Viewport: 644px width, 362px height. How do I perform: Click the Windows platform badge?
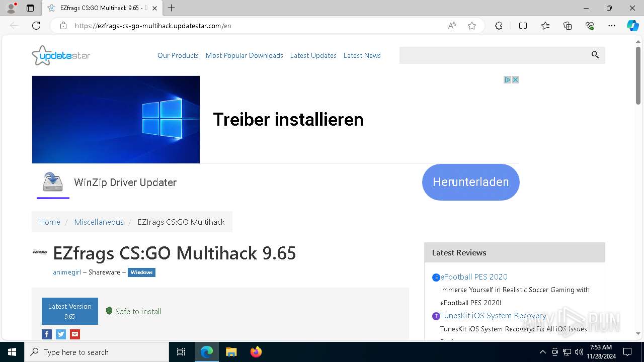141,273
